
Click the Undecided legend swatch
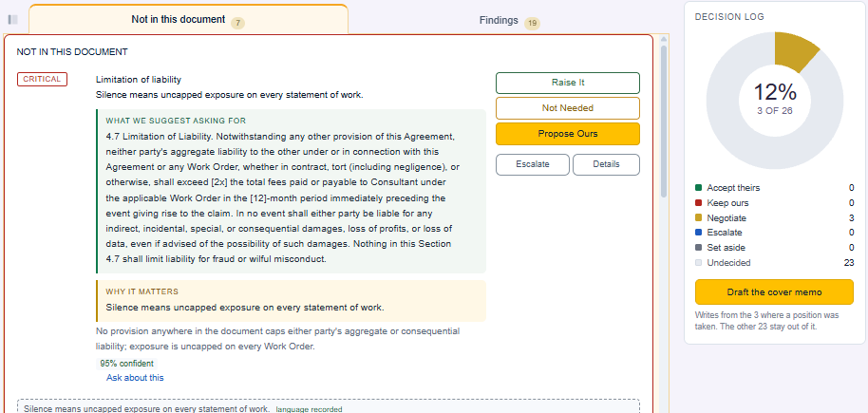[699, 262]
